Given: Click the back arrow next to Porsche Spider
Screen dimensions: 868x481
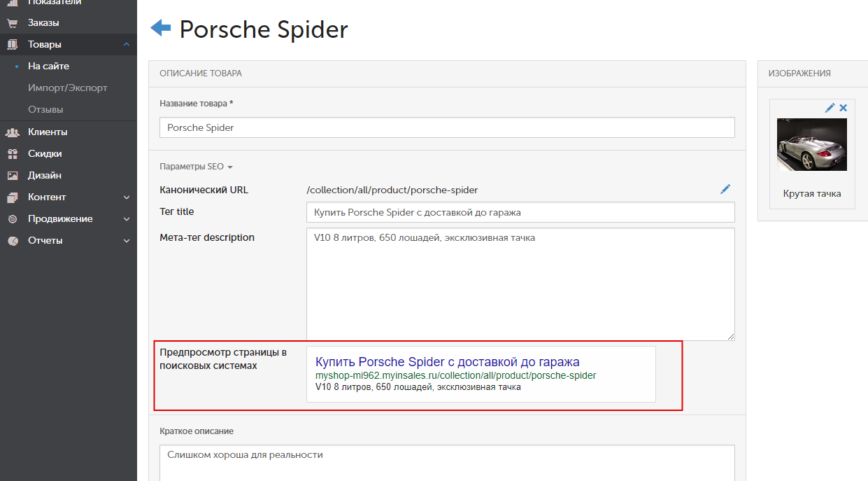Looking at the screenshot, I should click(161, 28).
